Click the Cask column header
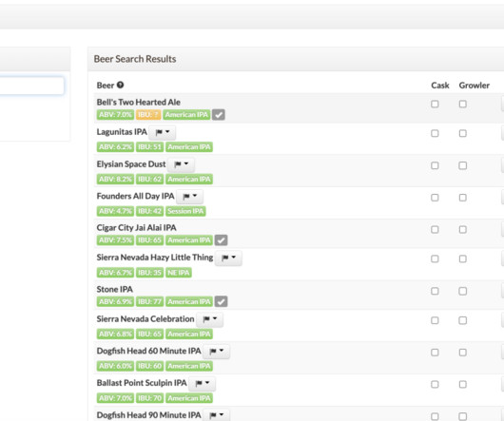The height and width of the screenshot is (421, 504). tap(440, 86)
